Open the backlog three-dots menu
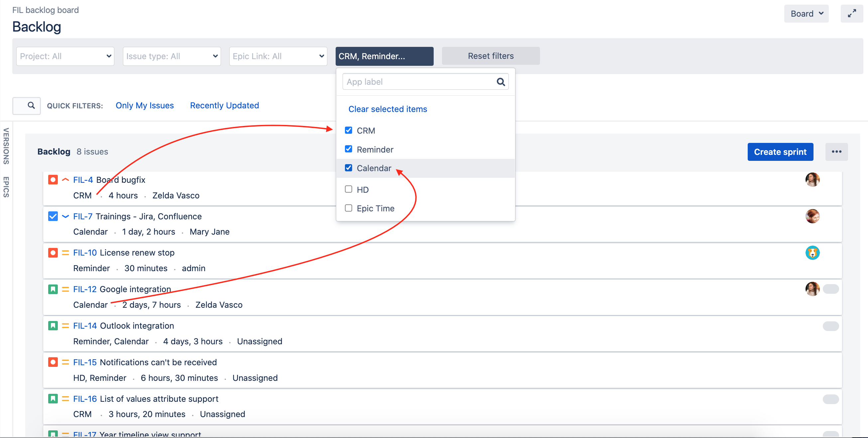The height and width of the screenshot is (438, 868). tap(836, 152)
